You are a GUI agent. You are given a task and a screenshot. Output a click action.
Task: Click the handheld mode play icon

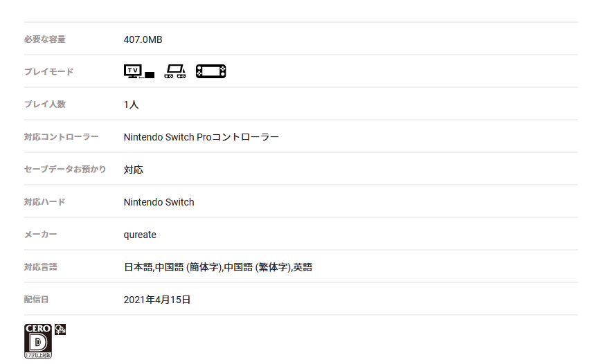(211, 71)
